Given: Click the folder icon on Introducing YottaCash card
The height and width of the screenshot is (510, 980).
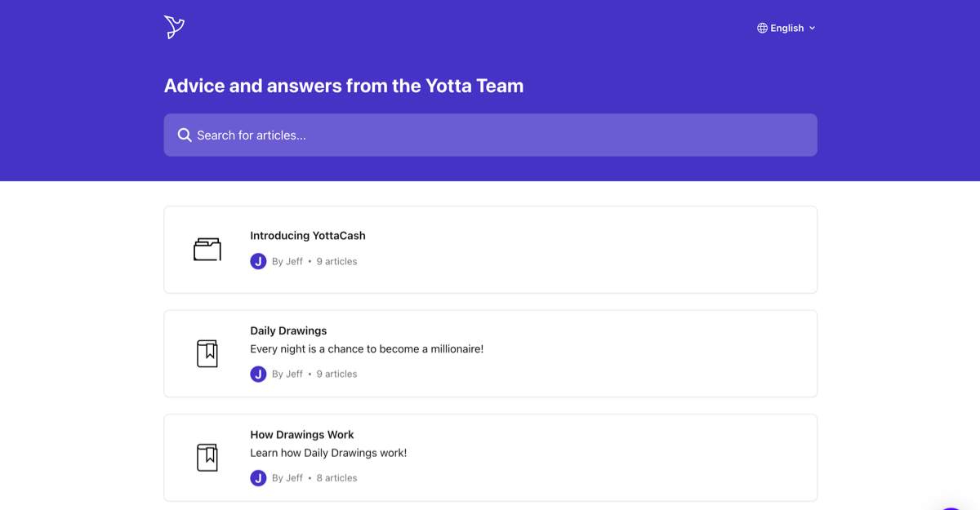Looking at the screenshot, I should [x=207, y=249].
